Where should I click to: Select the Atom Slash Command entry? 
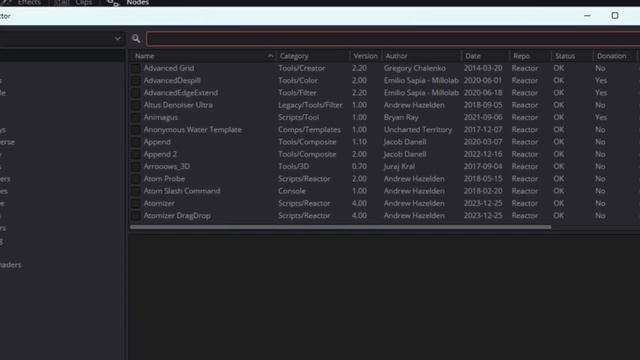pyautogui.click(x=182, y=191)
